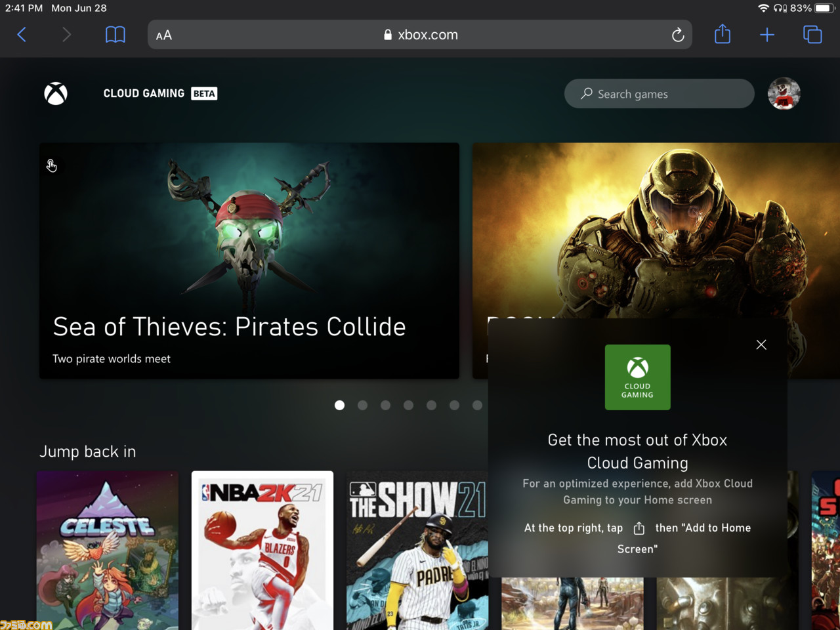Screen dimensions: 840x630
Task: Show all open tabs overview
Action: coord(812,35)
